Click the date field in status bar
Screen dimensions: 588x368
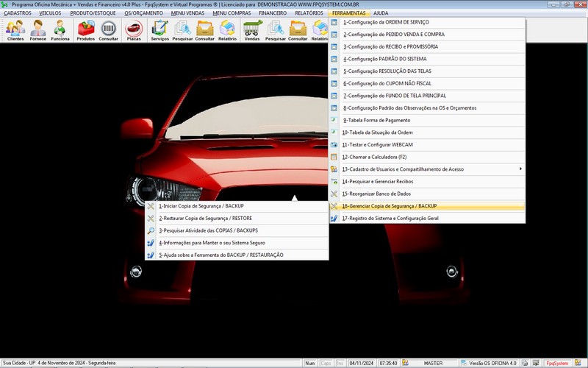(x=362, y=363)
